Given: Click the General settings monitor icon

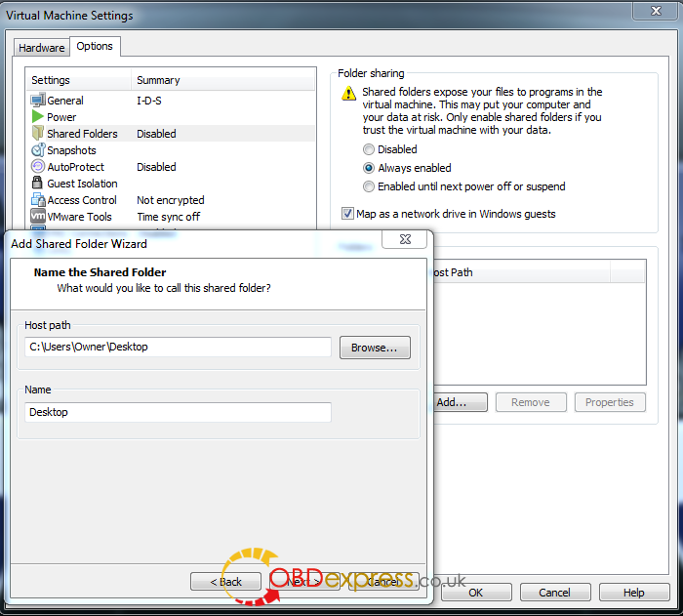Looking at the screenshot, I should click(x=38, y=101).
